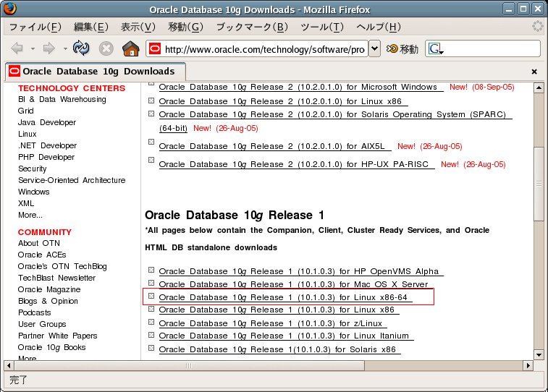
Task: Open Release 1 for Solaris x86 link
Action: 279,349
